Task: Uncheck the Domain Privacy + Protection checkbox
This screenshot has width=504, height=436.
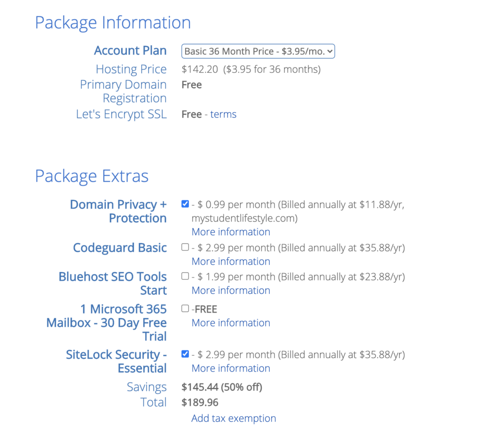Action: click(185, 204)
